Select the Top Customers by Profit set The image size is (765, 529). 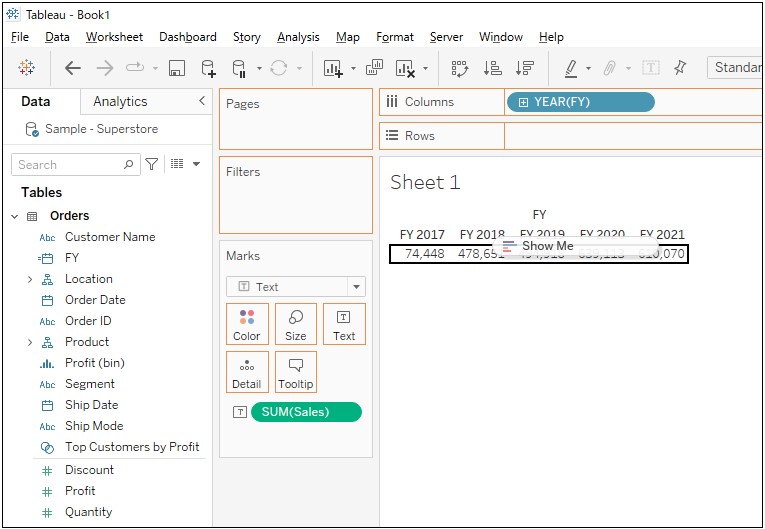132,447
